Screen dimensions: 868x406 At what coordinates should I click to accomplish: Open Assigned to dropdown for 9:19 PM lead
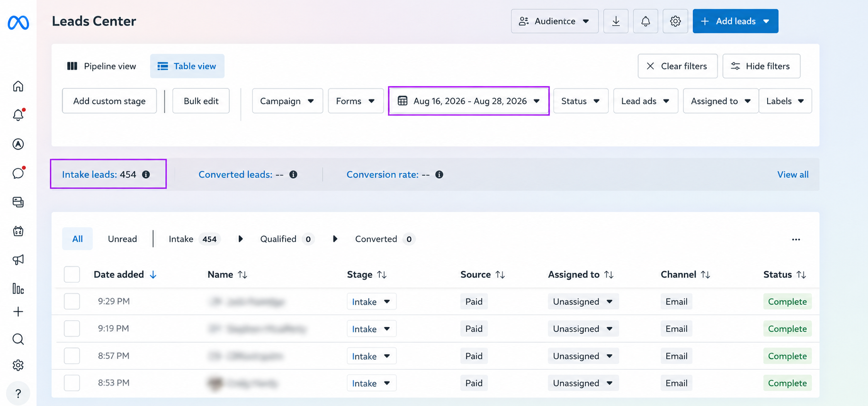(x=583, y=329)
